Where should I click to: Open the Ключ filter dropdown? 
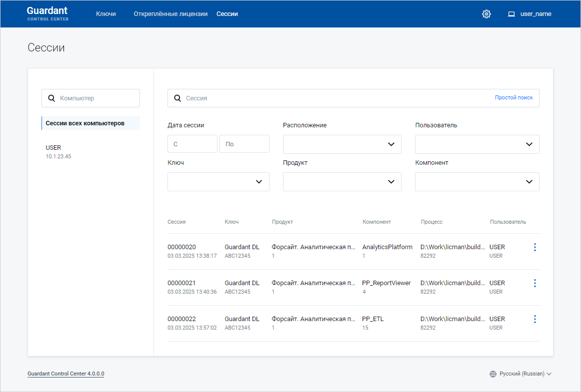click(x=218, y=182)
